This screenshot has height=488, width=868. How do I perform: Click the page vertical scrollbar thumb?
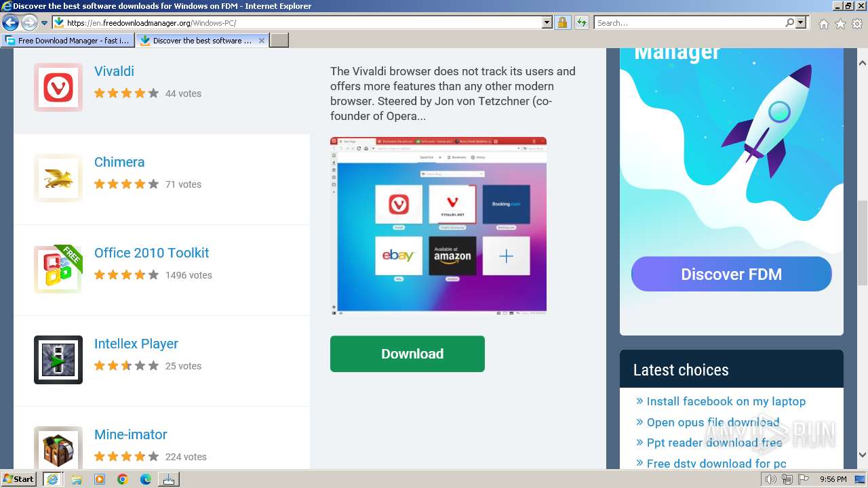[863, 244]
